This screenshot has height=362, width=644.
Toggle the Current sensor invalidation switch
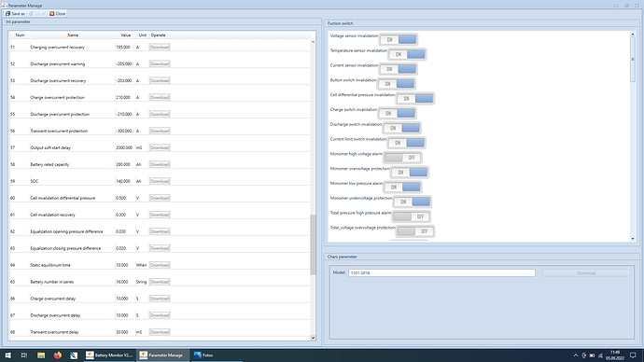click(398, 69)
